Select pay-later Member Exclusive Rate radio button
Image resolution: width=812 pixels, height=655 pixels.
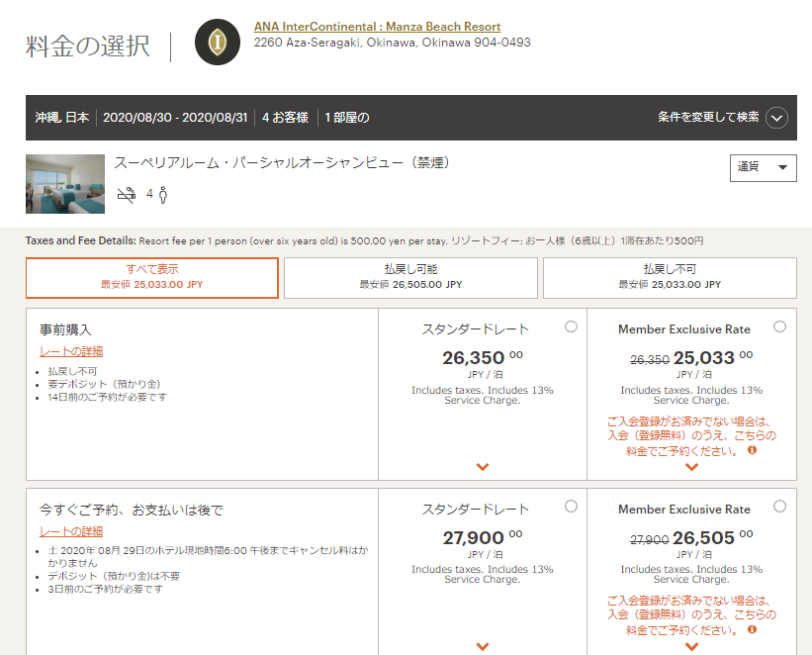779,507
